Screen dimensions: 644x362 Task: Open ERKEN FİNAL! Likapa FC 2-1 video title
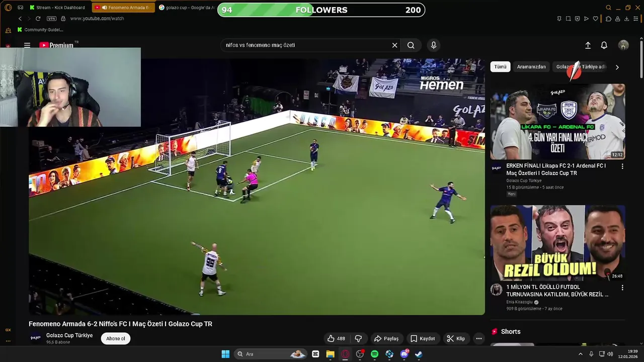(x=556, y=169)
